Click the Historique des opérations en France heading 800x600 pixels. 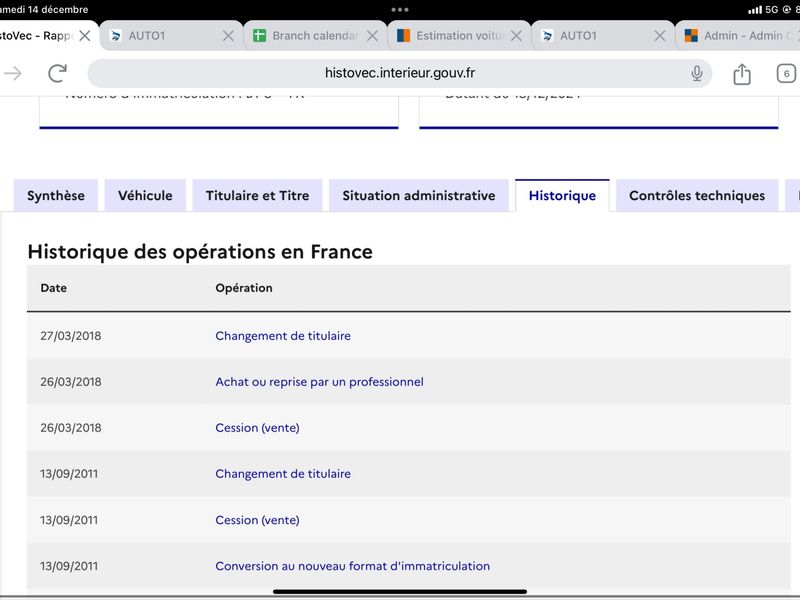click(x=200, y=252)
